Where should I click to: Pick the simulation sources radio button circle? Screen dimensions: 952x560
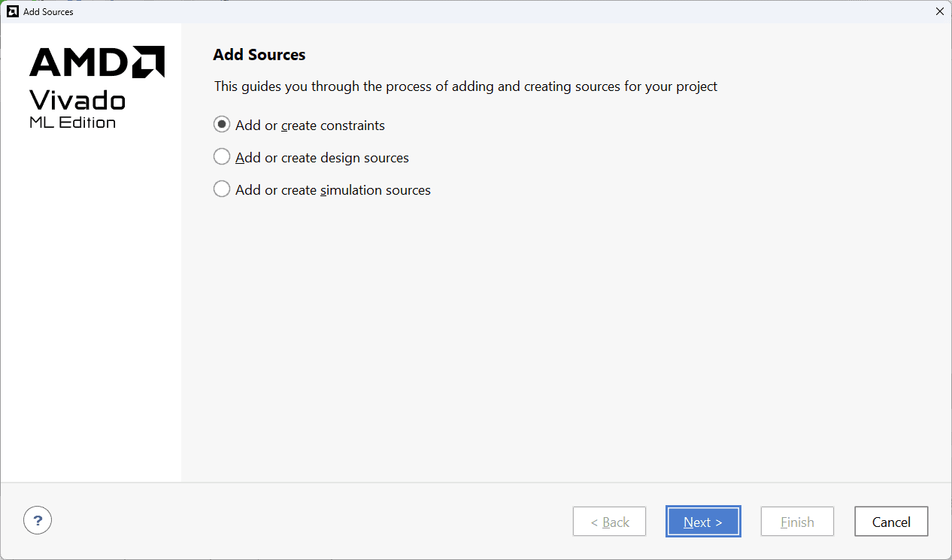click(x=222, y=189)
